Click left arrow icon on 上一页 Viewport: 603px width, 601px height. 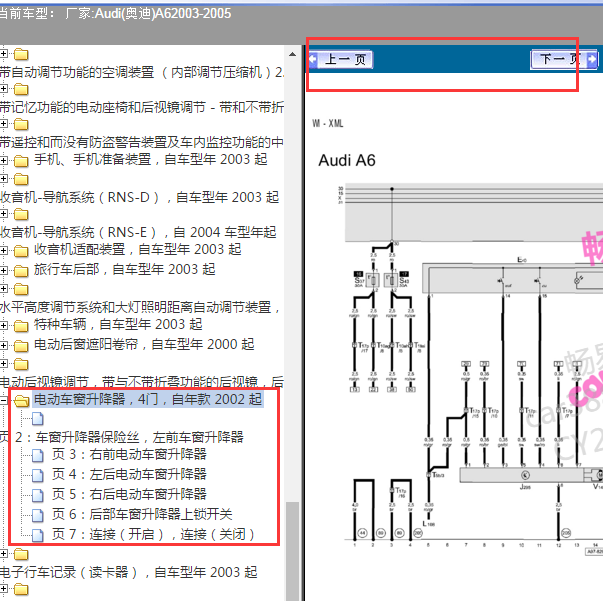[313, 59]
